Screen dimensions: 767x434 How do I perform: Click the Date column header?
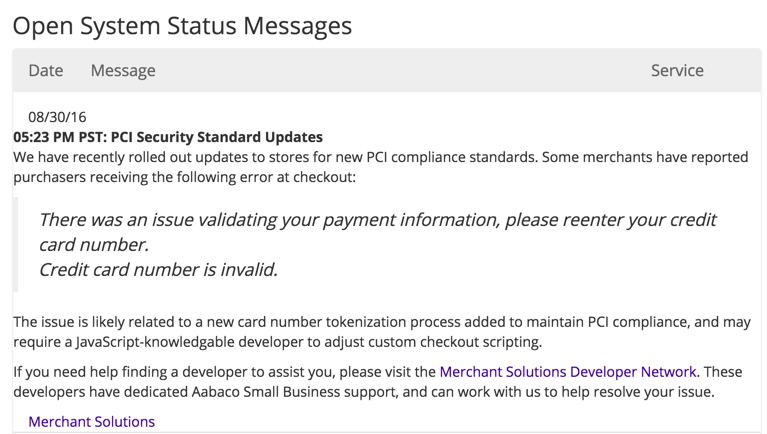click(45, 70)
